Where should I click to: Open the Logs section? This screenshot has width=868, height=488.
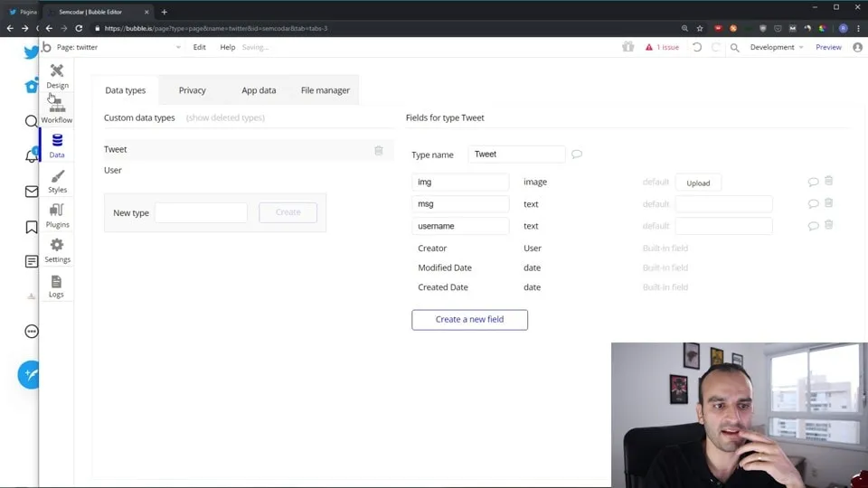56,286
